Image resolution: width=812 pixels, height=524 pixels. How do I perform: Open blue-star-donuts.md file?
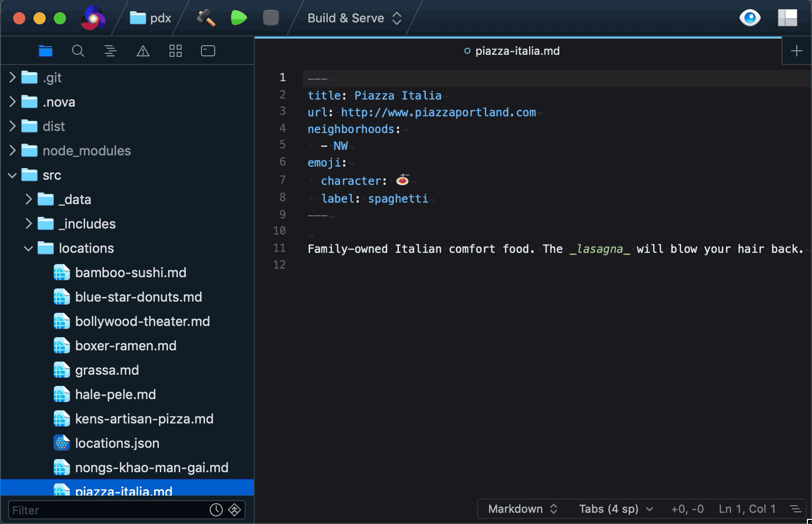pos(139,297)
